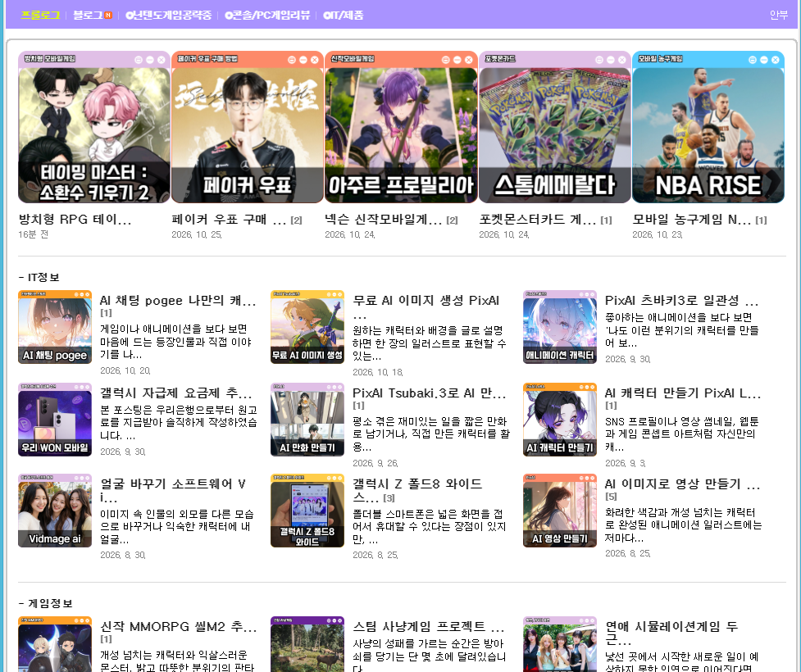View comments [2] on 넥슨 신작모바일게임 post
The height and width of the screenshot is (672, 801).
(452, 220)
